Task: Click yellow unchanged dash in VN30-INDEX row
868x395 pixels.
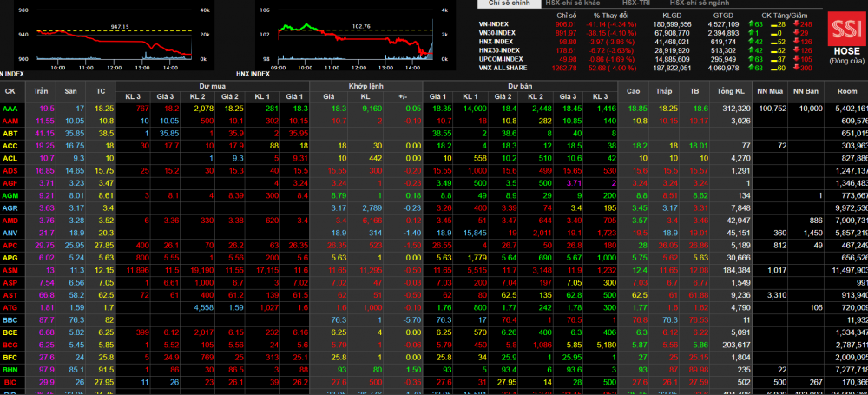Action: pyautogui.click(x=773, y=33)
